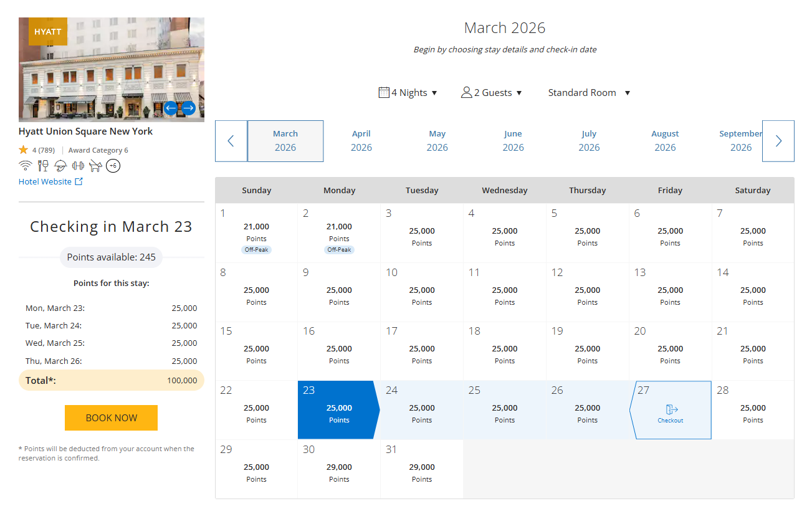Show the +6 additional amenities
The width and height of the screenshot is (812, 506).
(x=113, y=165)
